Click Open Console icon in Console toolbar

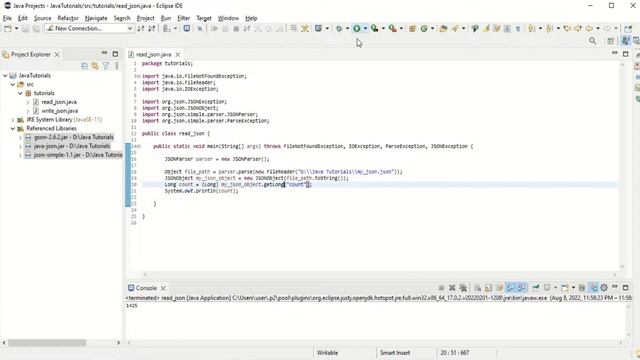click(565, 288)
